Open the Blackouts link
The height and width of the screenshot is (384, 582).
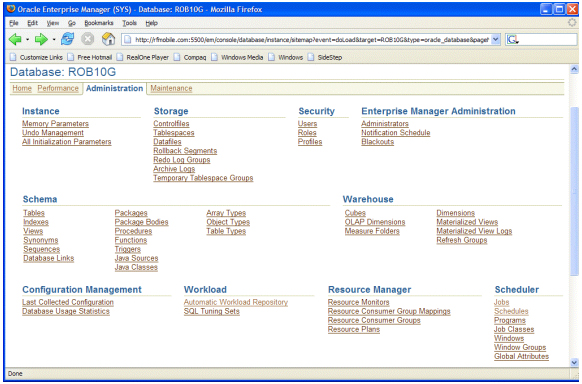click(377, 142)
